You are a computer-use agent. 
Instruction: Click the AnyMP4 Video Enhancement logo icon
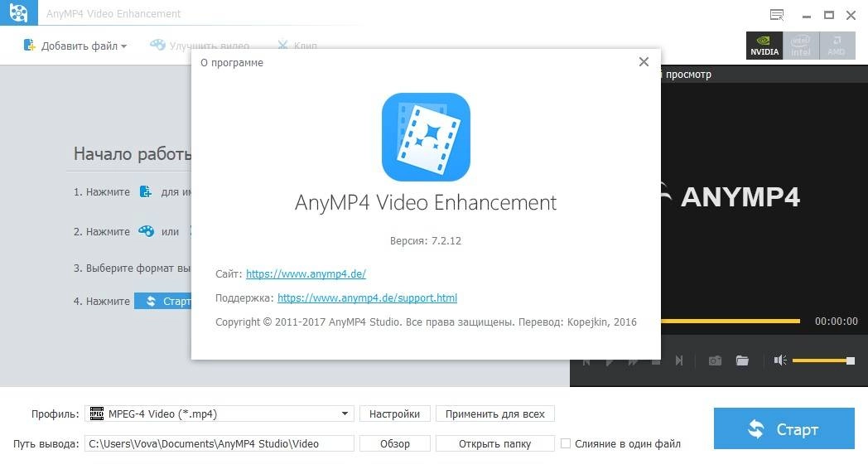coord(426,137)
